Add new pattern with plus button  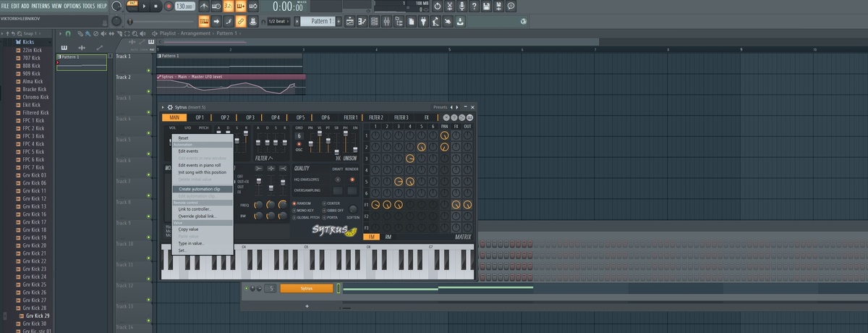pos(339,22)
